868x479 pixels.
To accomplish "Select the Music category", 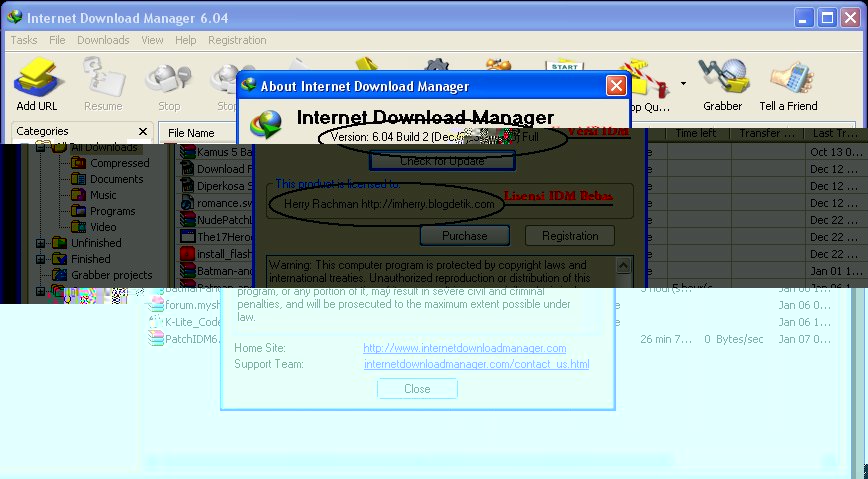I will click(103, 195).
